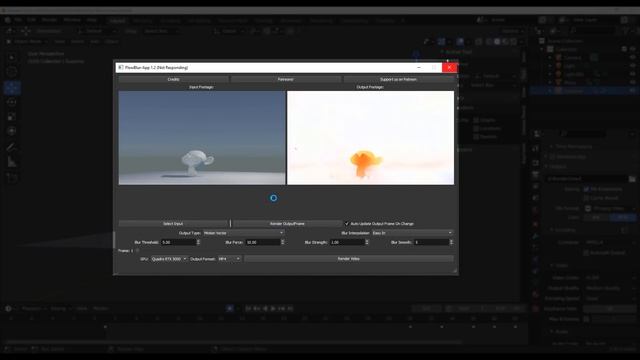This screenshot has height=360, width=640.
Task: Open the Window menu in Blender
Action: [x=72, y=20]
